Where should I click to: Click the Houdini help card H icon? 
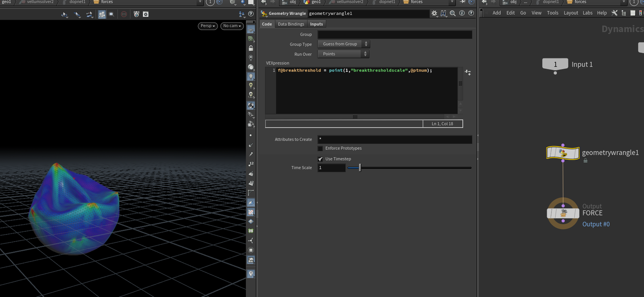pos(443,13)
